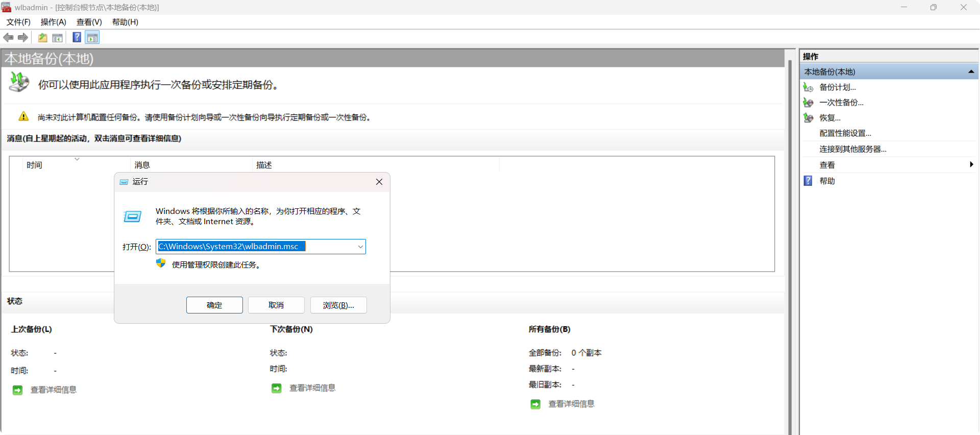Collapse the 本地备份(本地) actions section
Image resolution: width=980 pixels, height=435 pixels.
pyautogui.click(x=971, y=72)
